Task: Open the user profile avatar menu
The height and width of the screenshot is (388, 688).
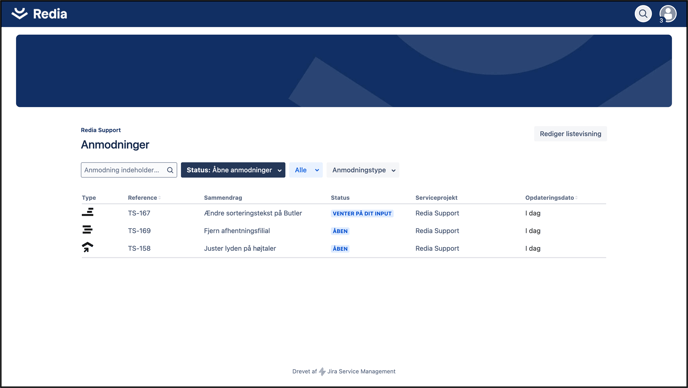Action: click(668, 14)
